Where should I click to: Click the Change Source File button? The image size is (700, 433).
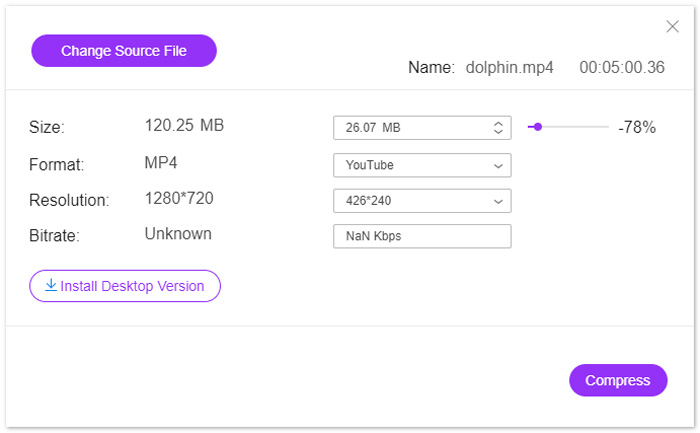124,51
